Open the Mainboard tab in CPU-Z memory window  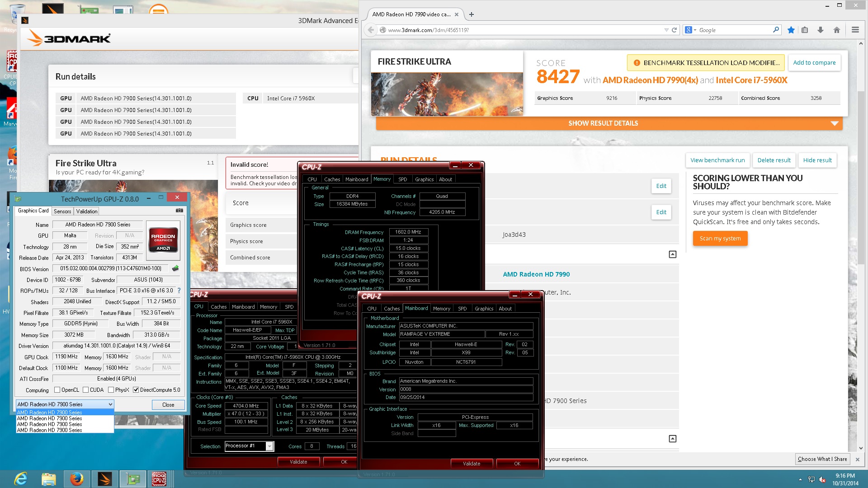coord(356,179)
